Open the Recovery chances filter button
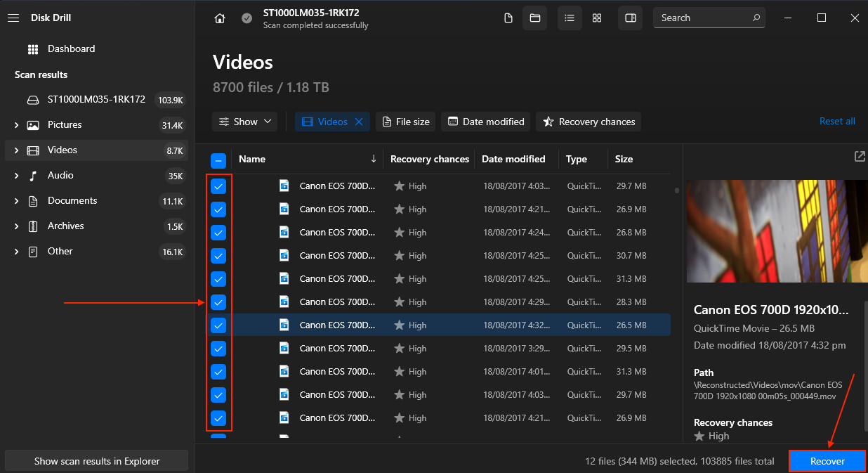 coord(588,122)
